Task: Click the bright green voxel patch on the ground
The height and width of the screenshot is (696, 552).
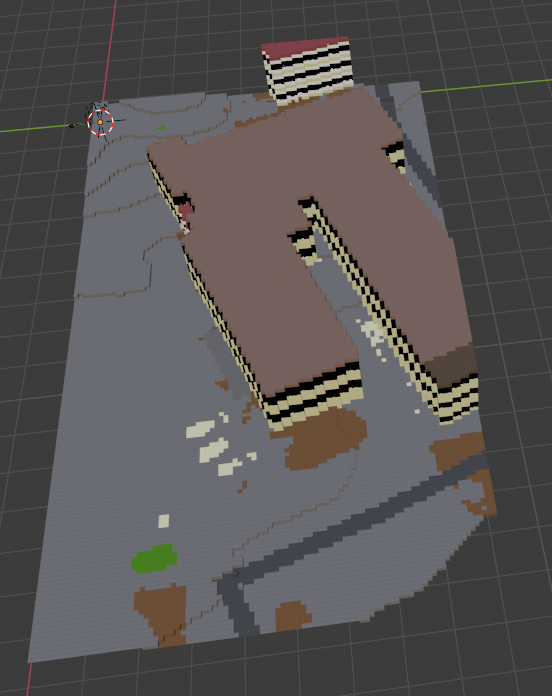Action: [154, 558]
